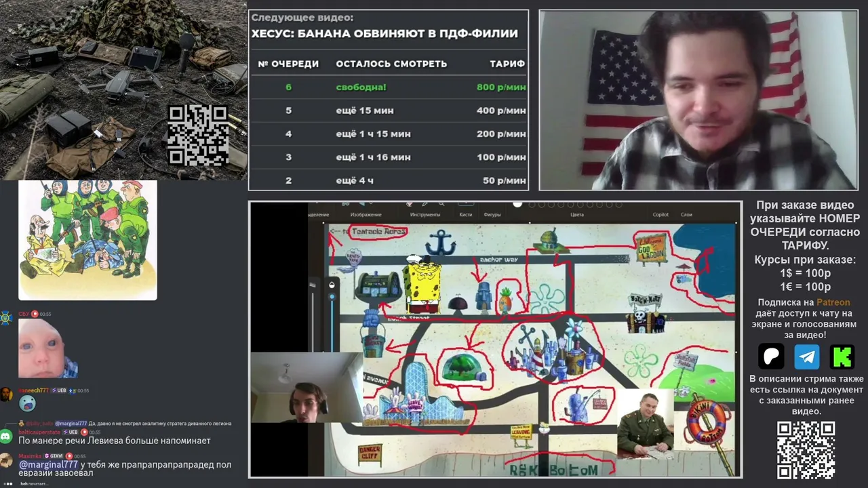
Task: Click the ещё 1 ч 16 мин cell
Action: (373, 157)
